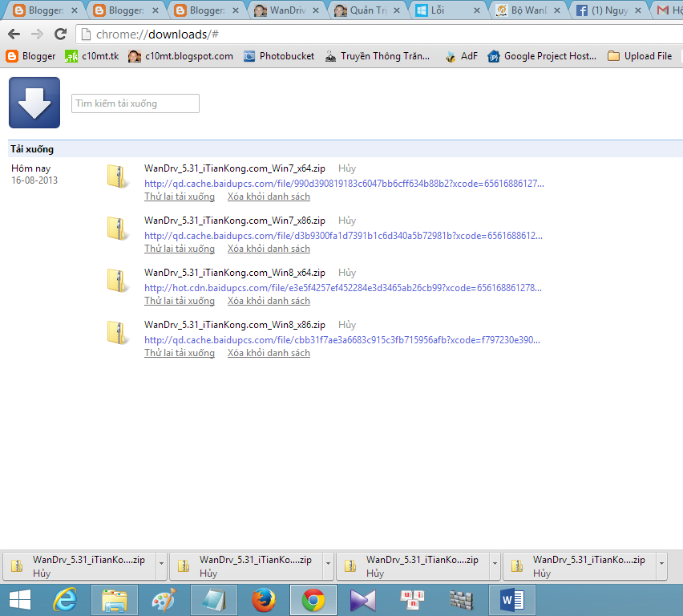Open the AdF bookmark
683x616 pixels.
coord(461,56)
